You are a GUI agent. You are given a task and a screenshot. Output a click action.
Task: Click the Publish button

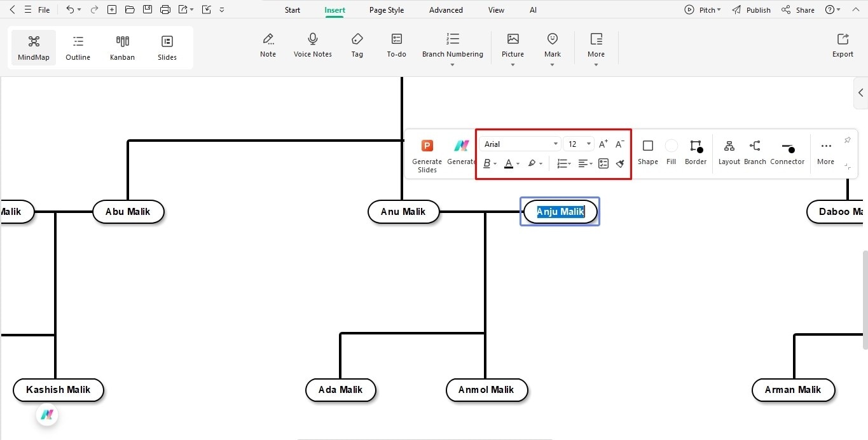757,10
